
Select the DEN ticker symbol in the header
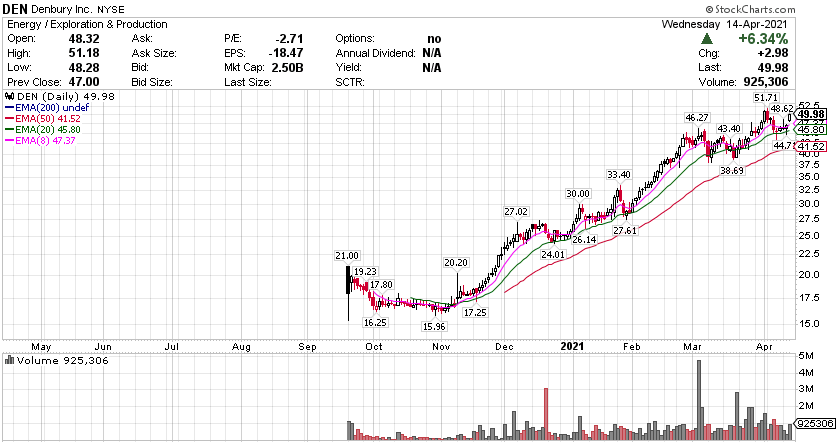pyautogui.click(x=15, y=9)
